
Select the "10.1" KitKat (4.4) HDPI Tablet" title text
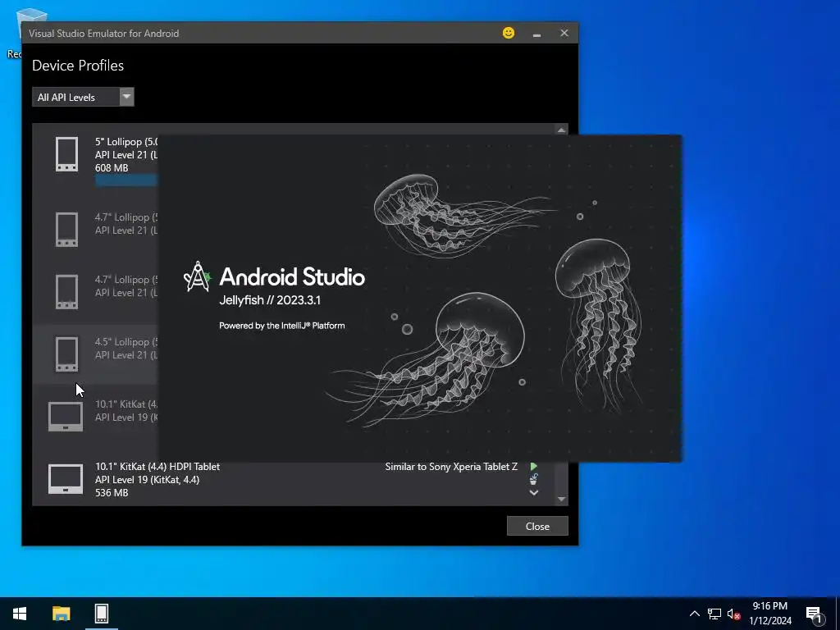pos(157,467)
